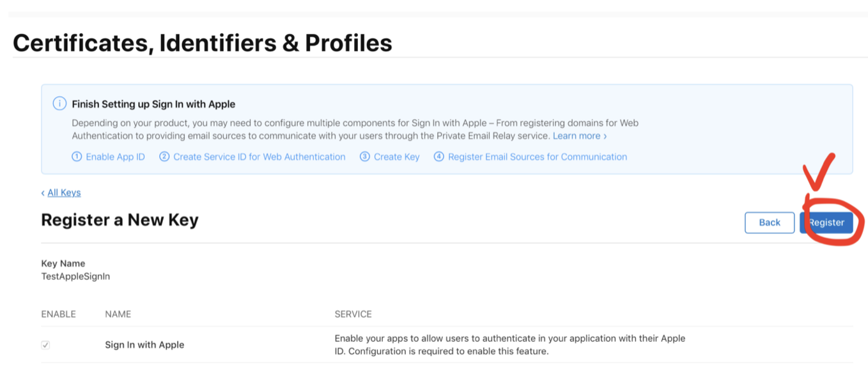The height and width of the screenshot is (372, 868).
Task: Click the Sign In with Apple row name
Action: 144,345
